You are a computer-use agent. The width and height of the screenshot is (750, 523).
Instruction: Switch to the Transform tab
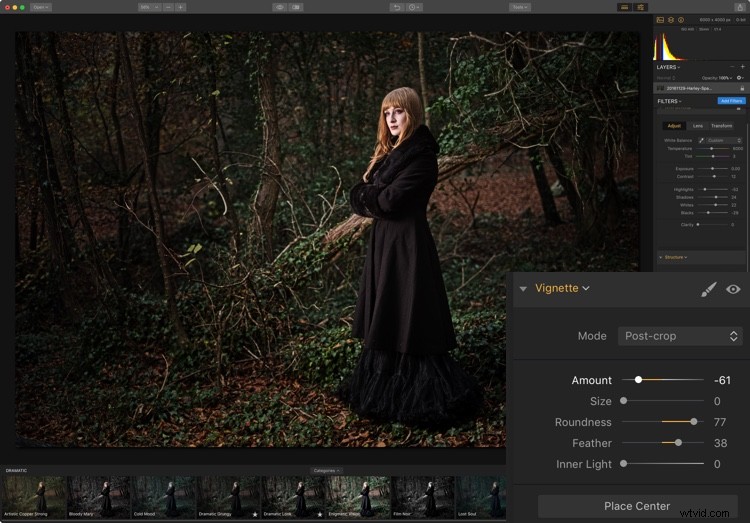click(x=721, y=126)
